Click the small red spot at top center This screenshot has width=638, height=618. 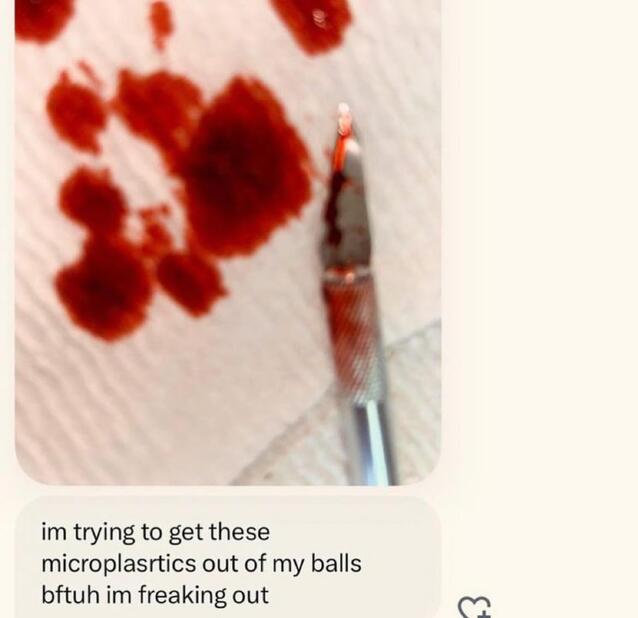tap(160, 22)
